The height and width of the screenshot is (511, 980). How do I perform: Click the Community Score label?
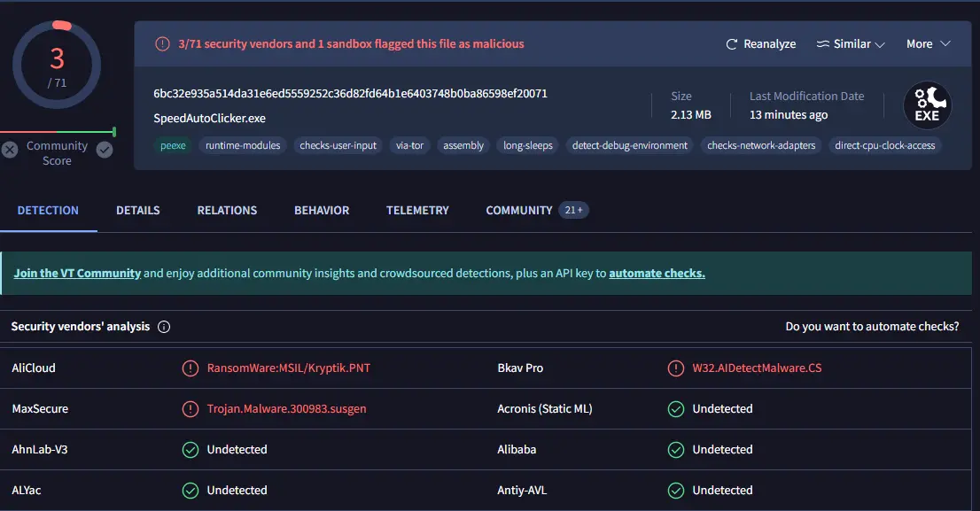pos(57,154)
